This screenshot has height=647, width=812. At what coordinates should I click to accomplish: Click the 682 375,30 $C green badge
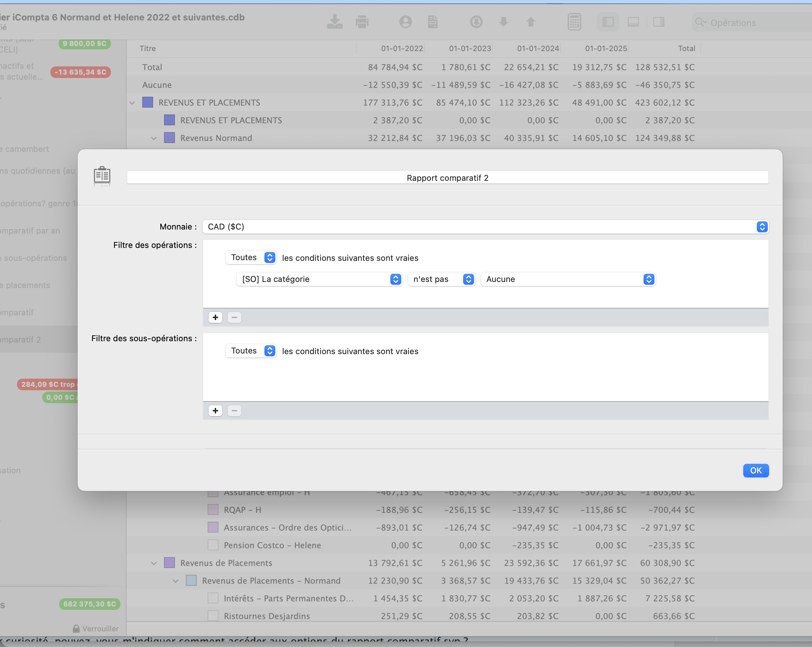[90, 604]
